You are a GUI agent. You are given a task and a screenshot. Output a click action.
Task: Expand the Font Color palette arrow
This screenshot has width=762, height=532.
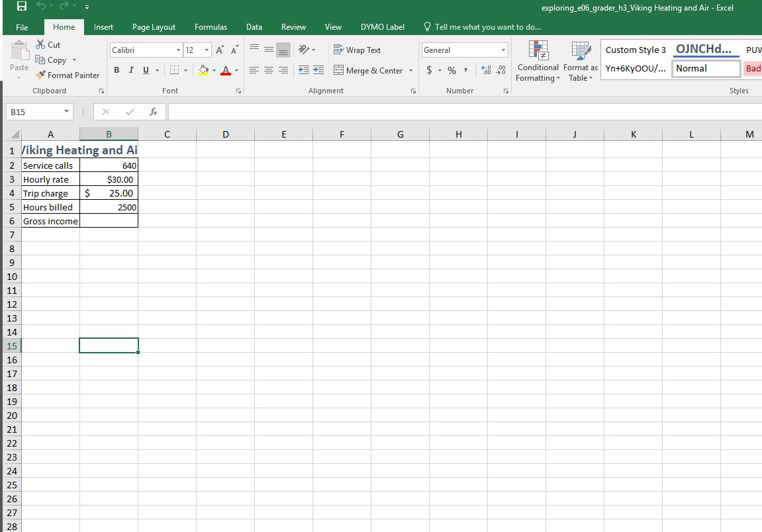(x=236, y=70)
